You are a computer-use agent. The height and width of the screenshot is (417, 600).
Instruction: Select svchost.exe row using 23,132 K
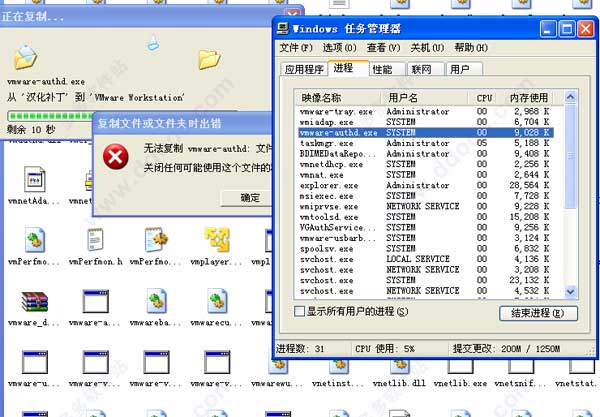(425, 280)
